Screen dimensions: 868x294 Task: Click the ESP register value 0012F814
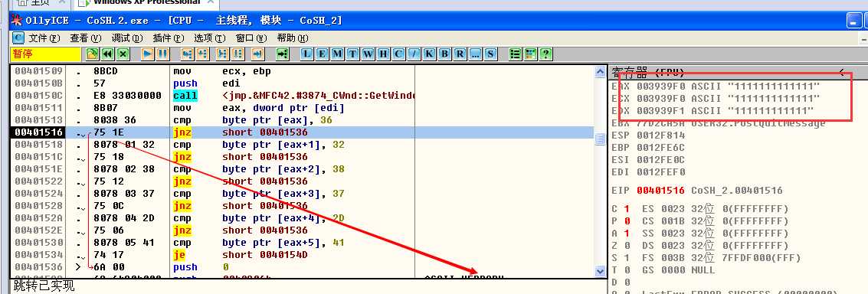point(661,135)
